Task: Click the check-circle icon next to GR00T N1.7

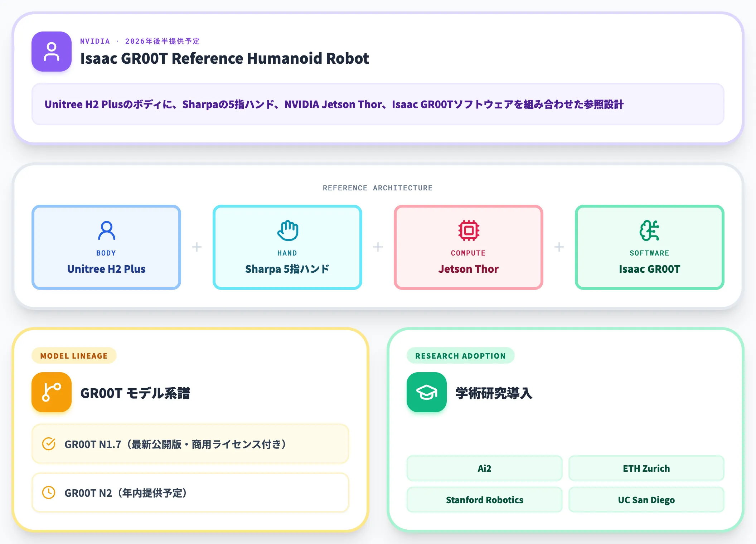Action: pos(49,444)
